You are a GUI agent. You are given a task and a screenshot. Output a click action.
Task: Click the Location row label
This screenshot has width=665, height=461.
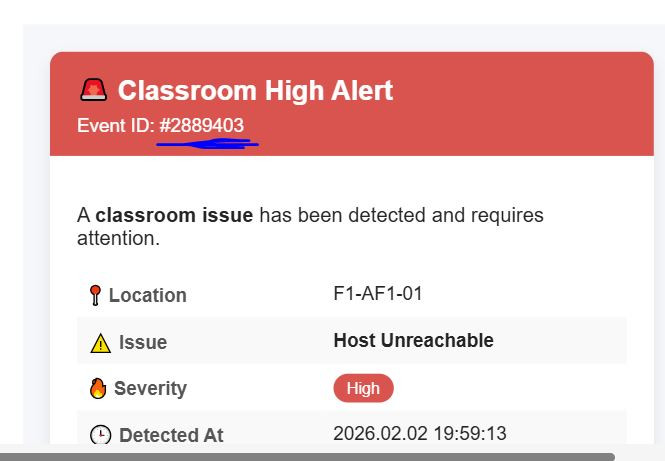(x=148, y=295)
